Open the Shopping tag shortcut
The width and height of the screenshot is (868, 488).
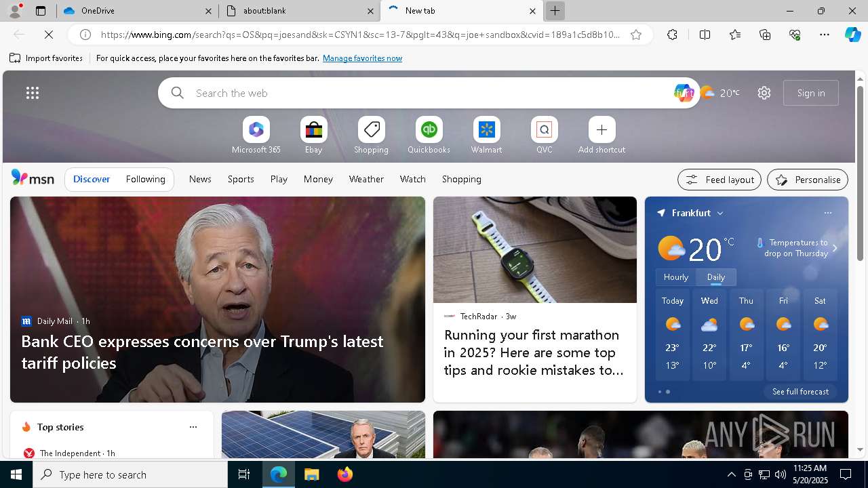pyautogui.click(x=371, y=136)
